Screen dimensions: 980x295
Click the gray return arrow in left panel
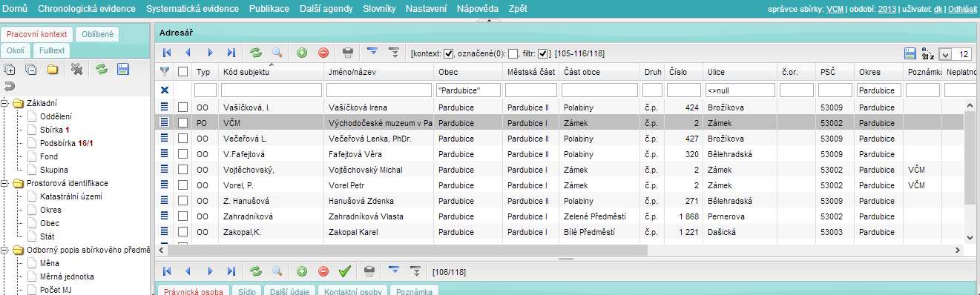[10, 87]
